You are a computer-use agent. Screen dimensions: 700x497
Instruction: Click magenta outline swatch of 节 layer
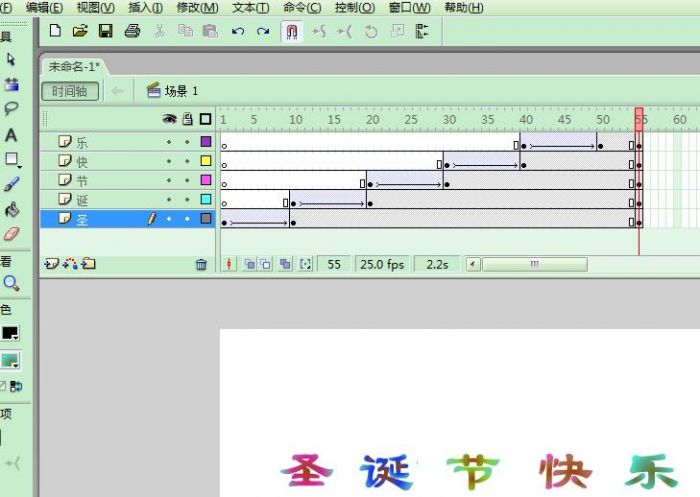coord(206,180)
